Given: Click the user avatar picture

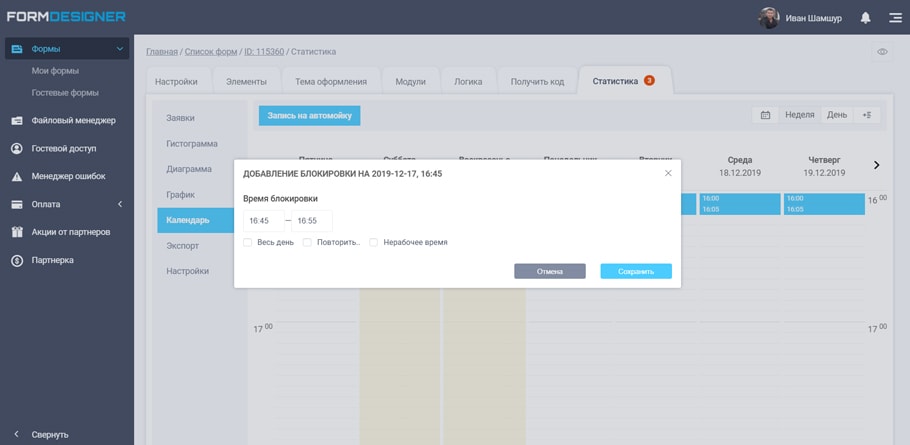Looking at the screenshot, I should [768, 18].
